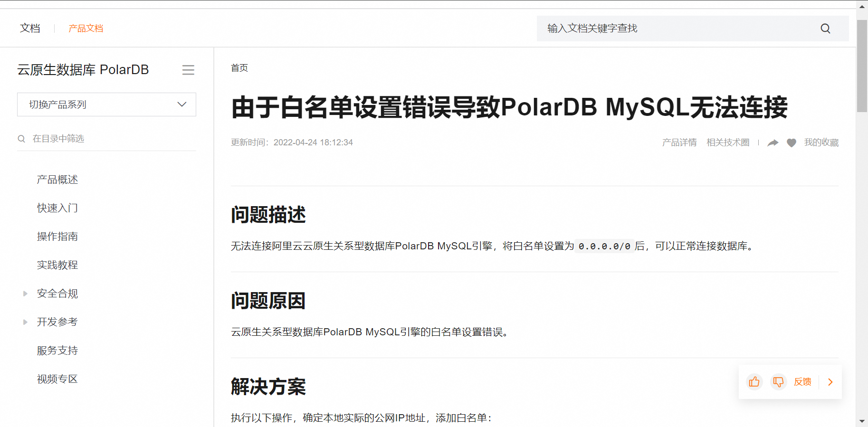Click the 首页 breadcrumb link

(239, 68)
